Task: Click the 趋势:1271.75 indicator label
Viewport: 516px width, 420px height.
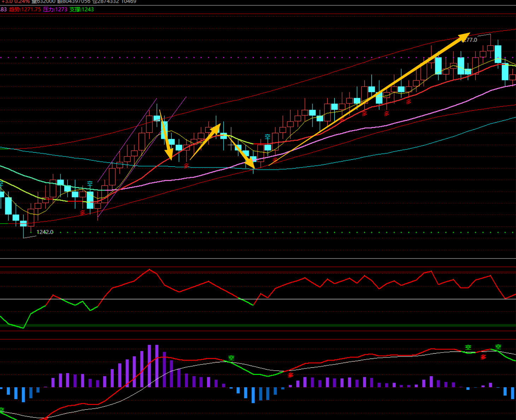Action: [25, 10]
